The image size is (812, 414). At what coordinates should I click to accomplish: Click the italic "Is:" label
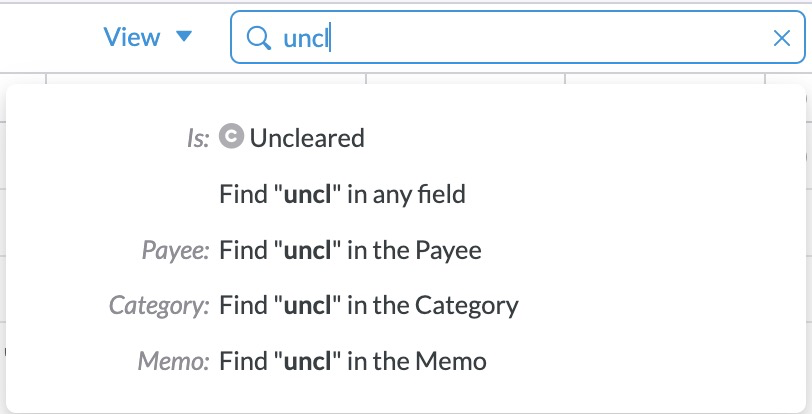tap(198, 139)
